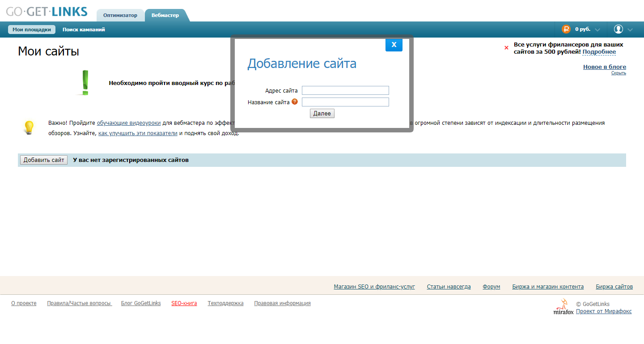Image resolution: width=644 pixels, height=344 pixels.
Task: Click the user profile icon
Action: pyautogui.click(x=619, y=29)
